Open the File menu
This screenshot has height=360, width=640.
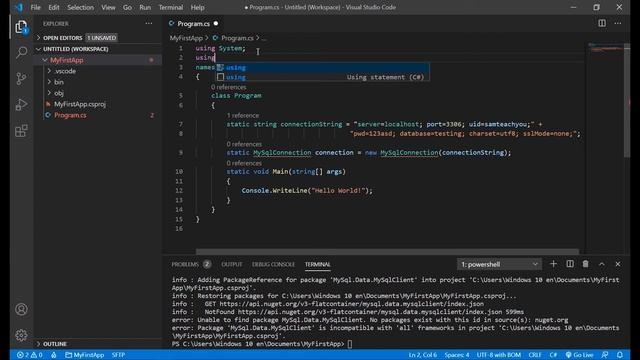36,7
